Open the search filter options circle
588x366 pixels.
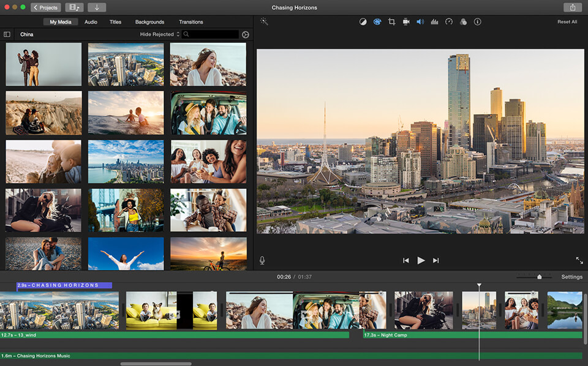click(x=245, y=34)
